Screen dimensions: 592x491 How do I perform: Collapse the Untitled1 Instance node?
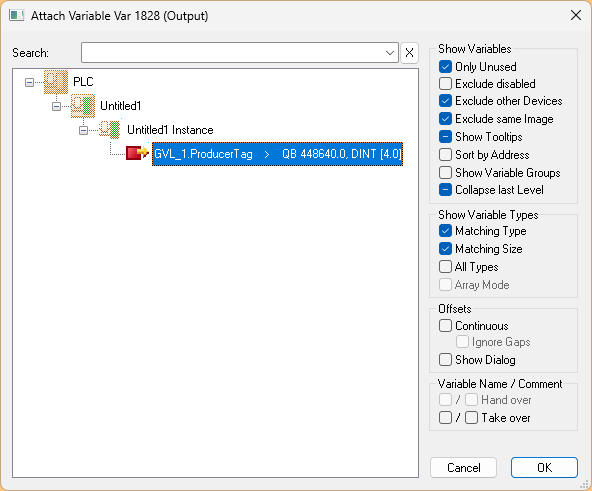click(83, 130)
